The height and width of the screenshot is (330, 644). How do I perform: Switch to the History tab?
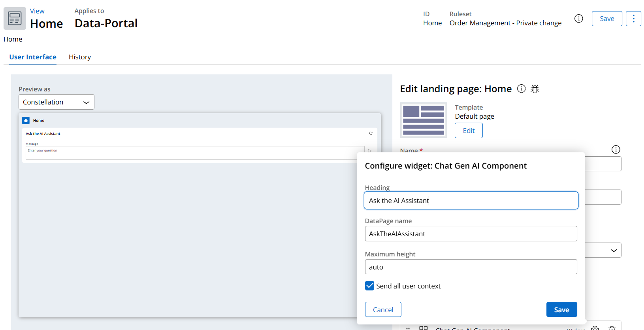[80, 57]
